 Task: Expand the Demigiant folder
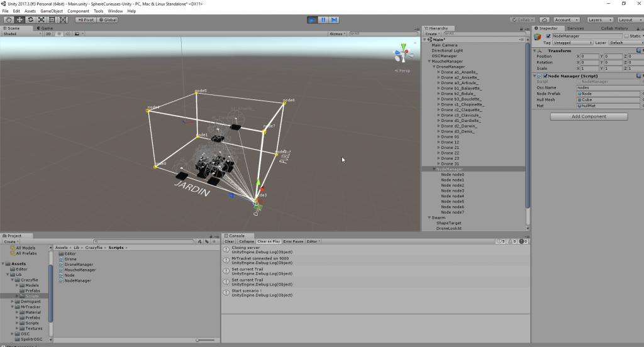point(13,301)
